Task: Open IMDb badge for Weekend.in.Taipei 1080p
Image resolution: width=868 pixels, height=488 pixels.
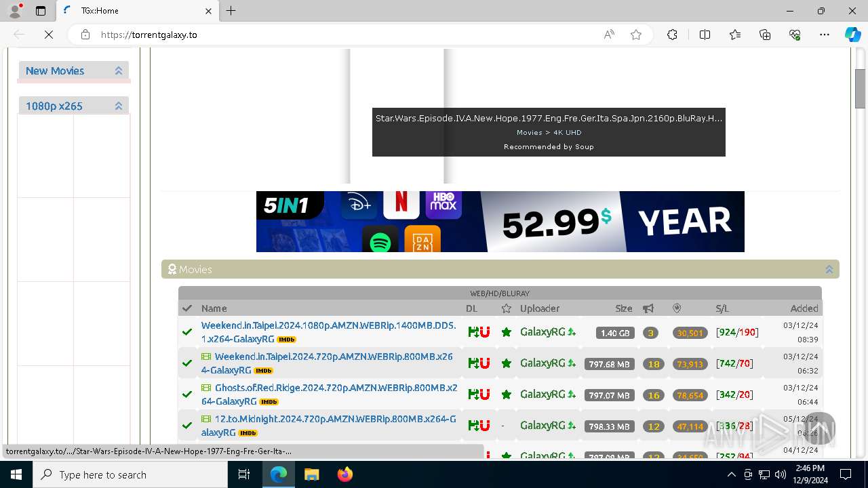Action: coord(286,340)
